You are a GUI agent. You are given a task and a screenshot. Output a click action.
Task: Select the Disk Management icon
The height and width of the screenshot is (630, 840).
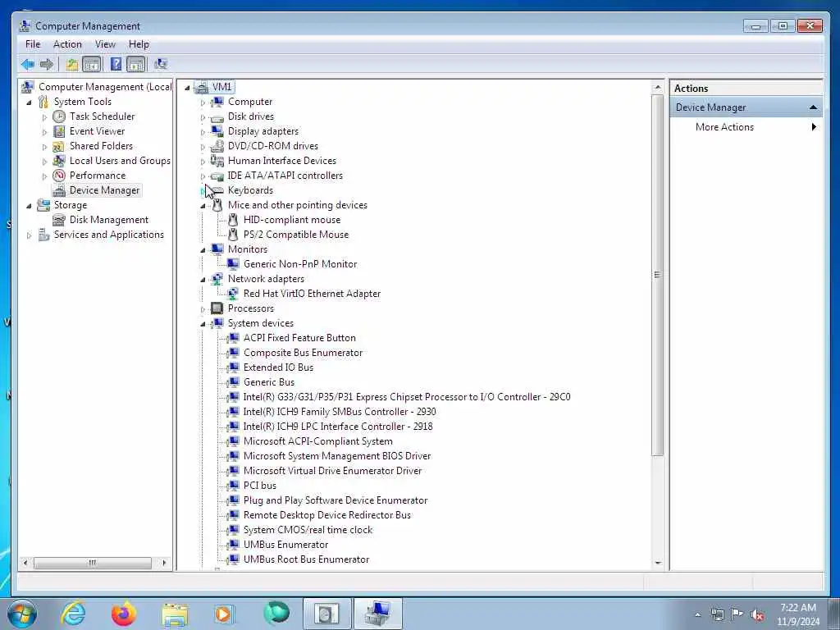[59, 220]
